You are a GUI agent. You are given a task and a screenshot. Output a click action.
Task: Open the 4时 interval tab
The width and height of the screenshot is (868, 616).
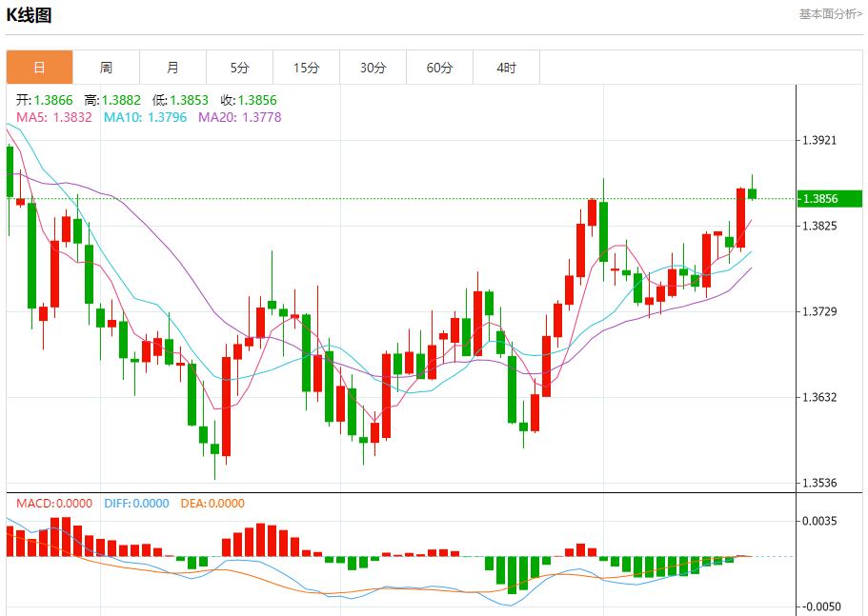point(507,68)
